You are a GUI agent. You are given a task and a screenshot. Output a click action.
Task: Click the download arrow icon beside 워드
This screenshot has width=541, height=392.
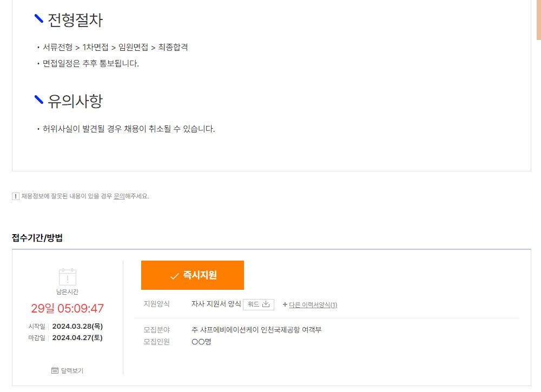[x=266, y=304]
